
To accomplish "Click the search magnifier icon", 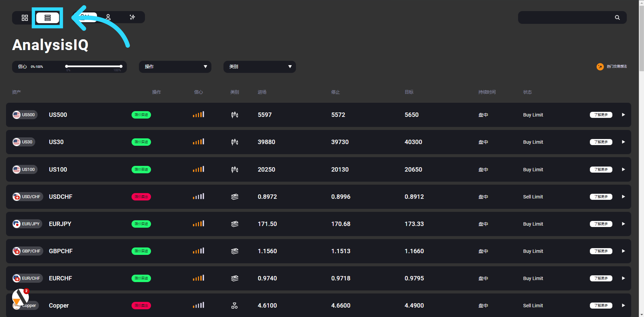I will click(617, 17).
